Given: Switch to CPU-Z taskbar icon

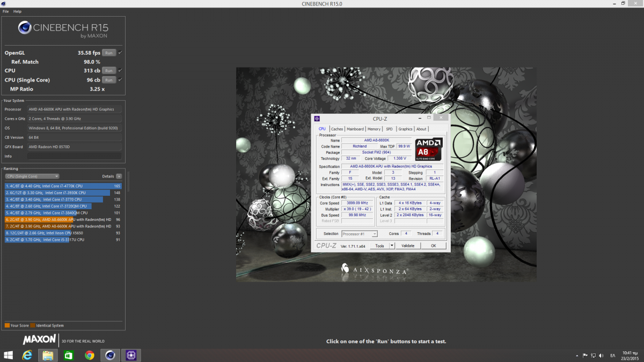Looking at the screenshot, I should tap(130, 355).
